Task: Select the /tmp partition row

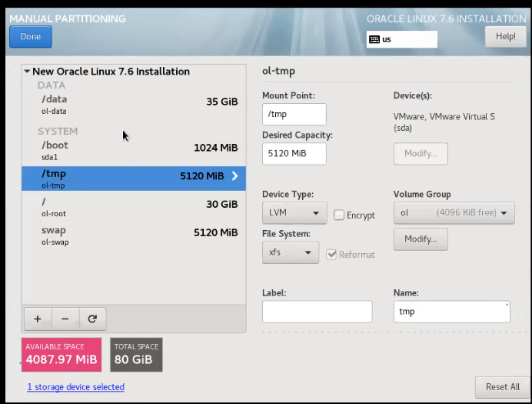Action: [134, 179]
